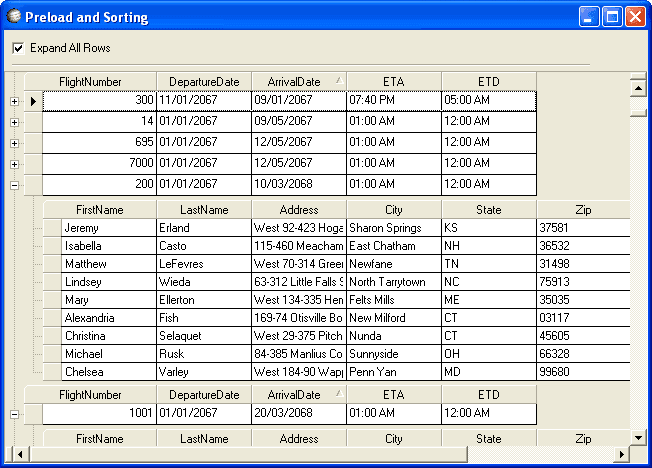Sort by Address header under flight 200
This screenshot has width=652, height=468.
(299, 210)
